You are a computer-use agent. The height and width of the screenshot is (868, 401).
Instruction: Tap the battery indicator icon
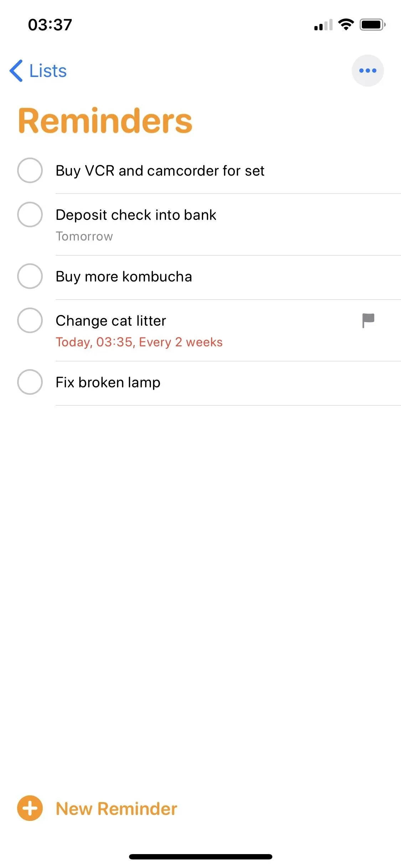tap(372, 25)
